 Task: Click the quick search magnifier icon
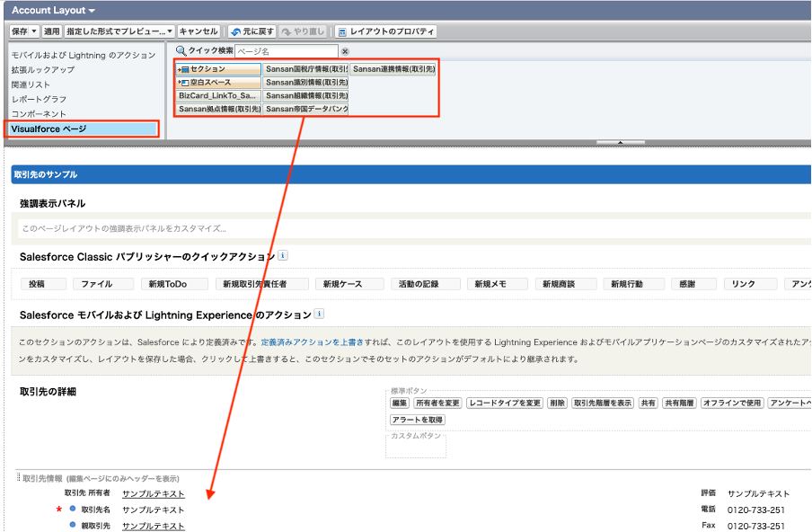pos(181,50)
